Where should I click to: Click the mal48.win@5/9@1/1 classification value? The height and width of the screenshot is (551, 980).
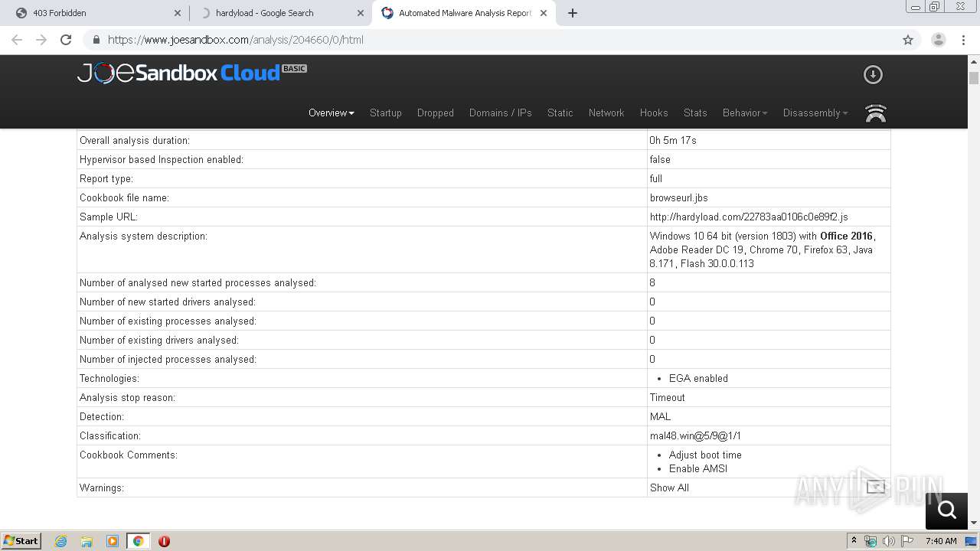(x=695, y=435)
